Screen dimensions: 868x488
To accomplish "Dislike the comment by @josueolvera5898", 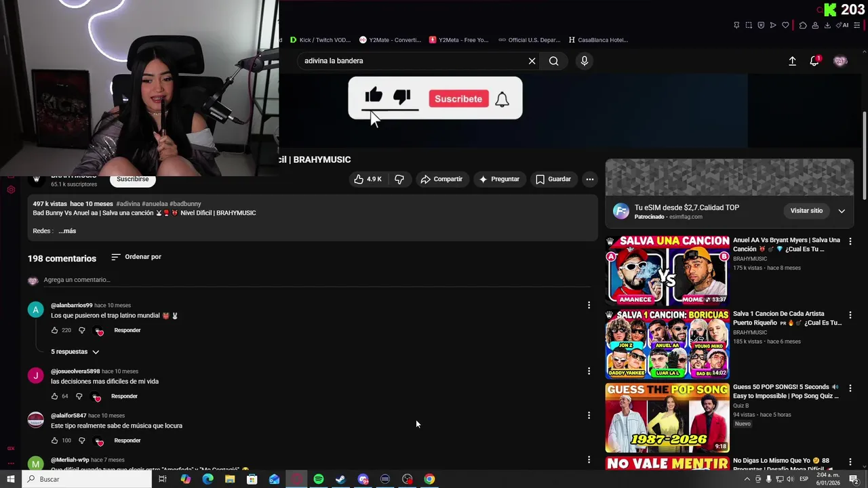I will [x=79, y=396].
